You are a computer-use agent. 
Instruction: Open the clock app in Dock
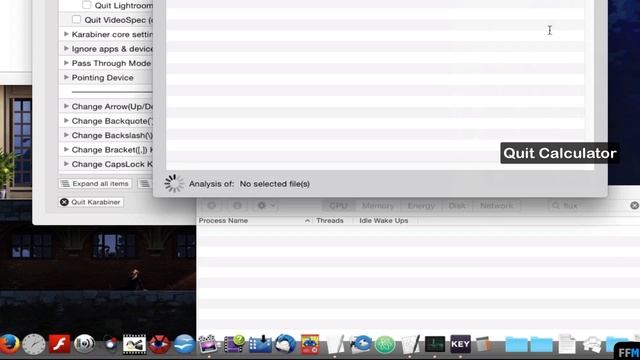click(x=34, y=344)
